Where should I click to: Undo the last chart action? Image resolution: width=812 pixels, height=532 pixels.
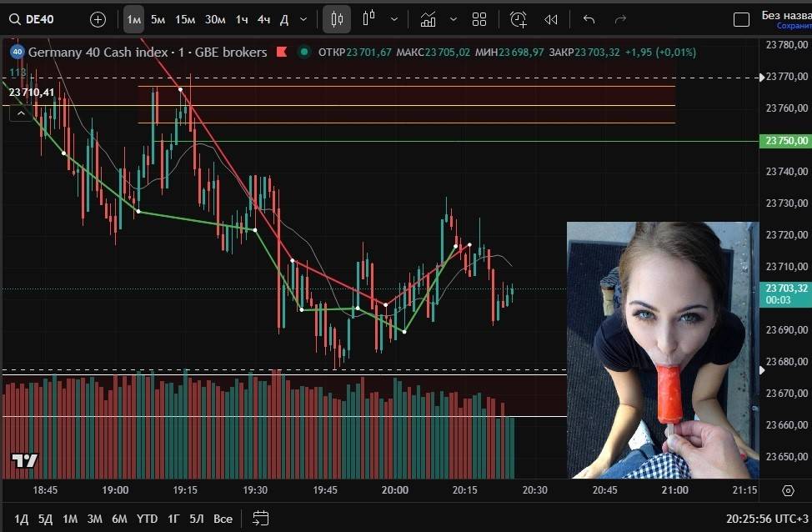pyautogui.click(x=589, y=19)
